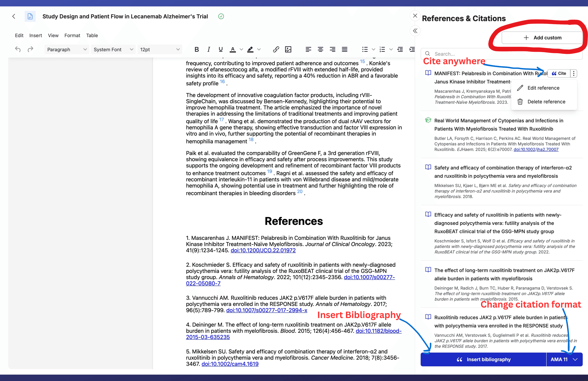The image size is (588, 381).
Task: Click graduation cap icon of Real World reference
Action: [x=428, y=120]
